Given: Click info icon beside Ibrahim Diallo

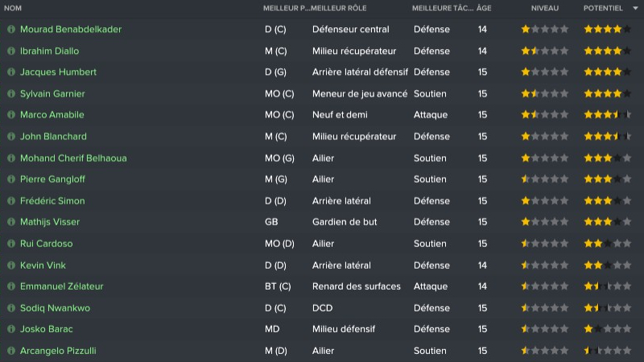Looking at the screenshot, I should tap(11, 51).
